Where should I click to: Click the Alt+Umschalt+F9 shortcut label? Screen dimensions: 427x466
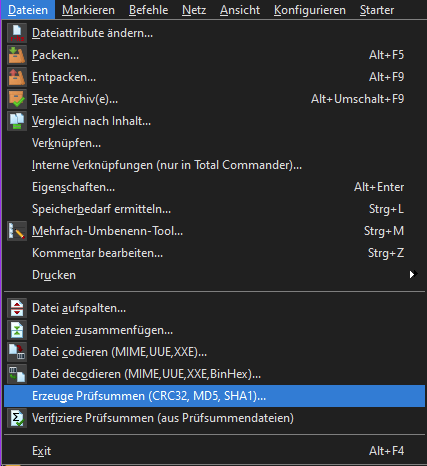(357, 99)
